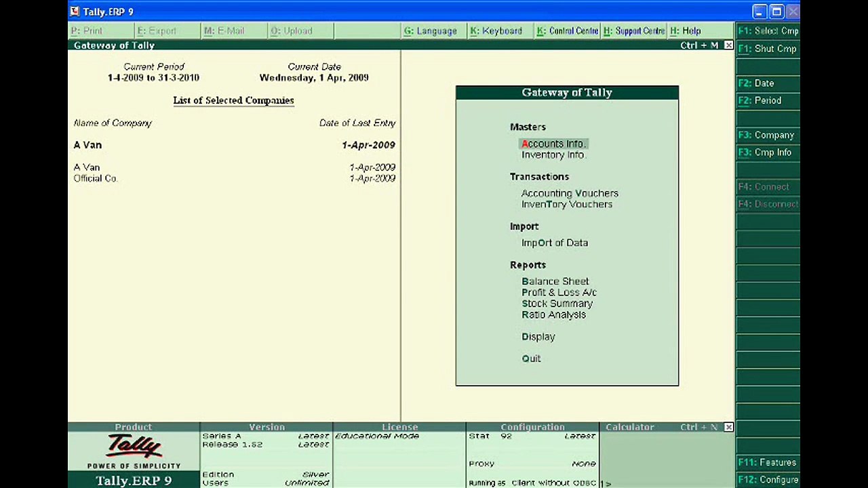Click F1: Select Cmp button
Viewport: 868px width, 488px height.
pos(768,30)
